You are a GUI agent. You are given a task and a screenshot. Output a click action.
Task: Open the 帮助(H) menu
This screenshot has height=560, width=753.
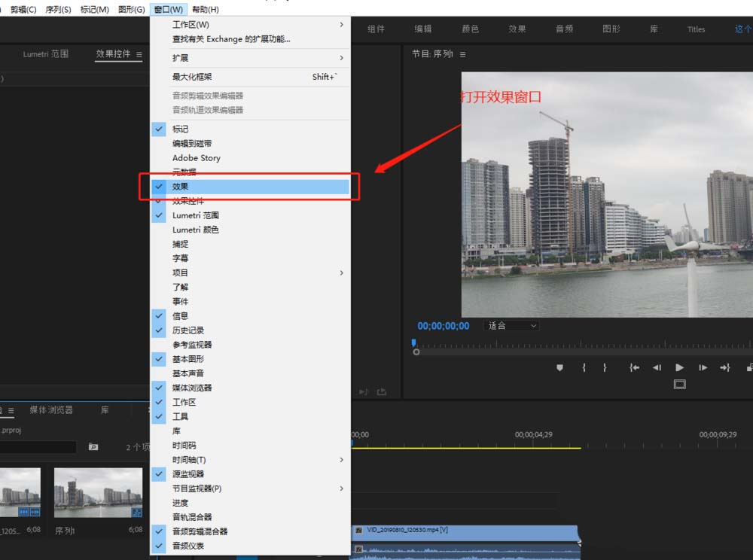[x=205, y=10]
